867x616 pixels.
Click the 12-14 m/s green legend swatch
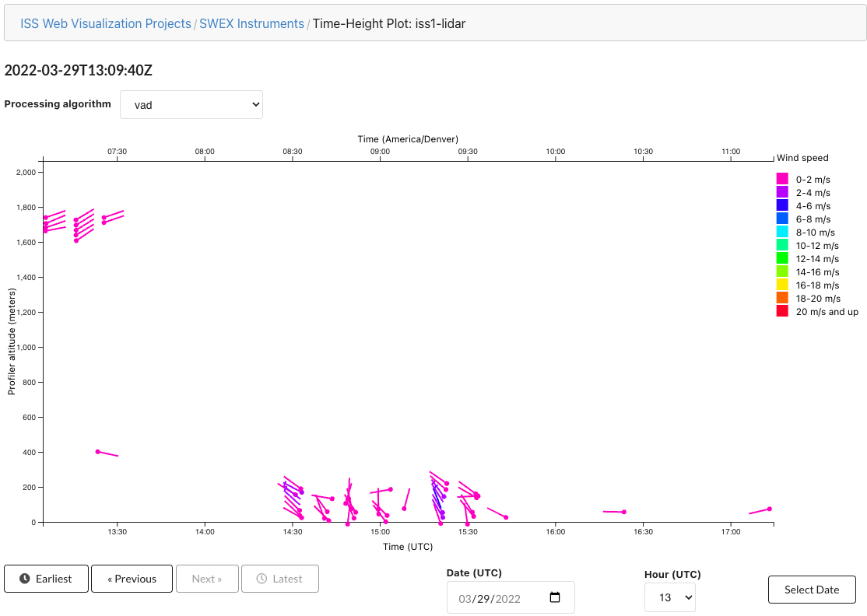782,258
